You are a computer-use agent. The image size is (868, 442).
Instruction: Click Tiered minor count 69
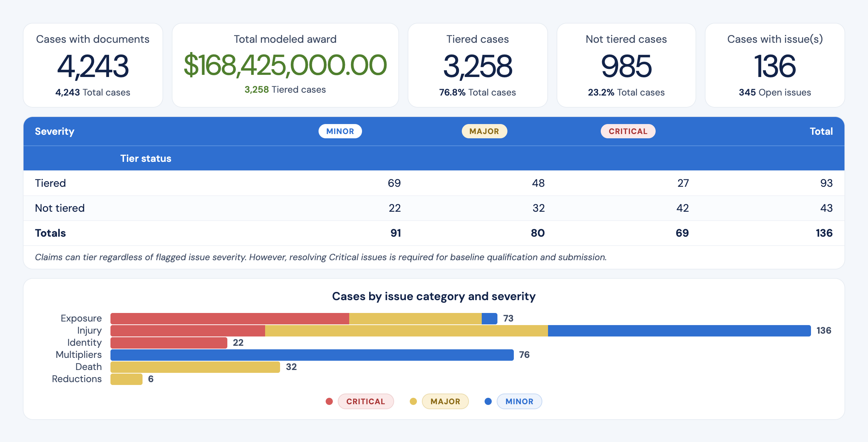pos(394,183)
